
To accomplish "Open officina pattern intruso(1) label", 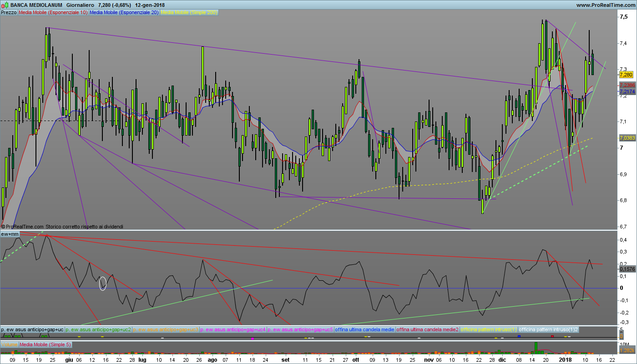I will coord(490,329).
